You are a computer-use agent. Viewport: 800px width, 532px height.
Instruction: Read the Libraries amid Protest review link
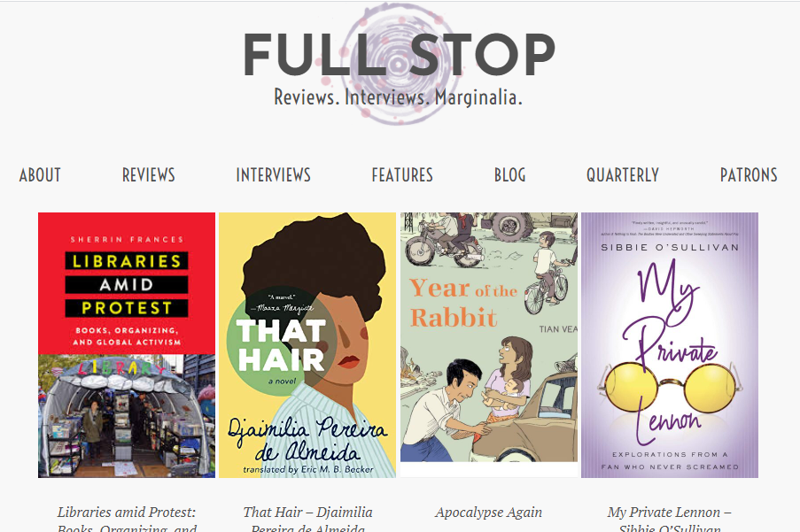pos(127,513)
